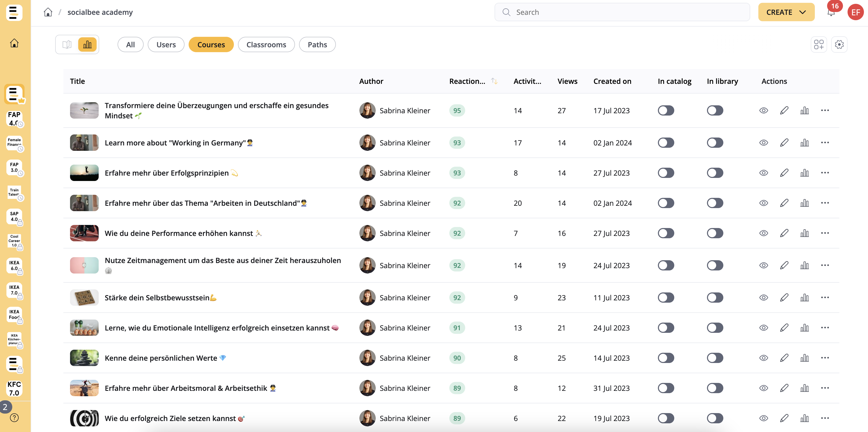Open statistics for Working in Germany course
Viewport: 868px width, 432px height.
pyautogui.click(x=804, y=143)
